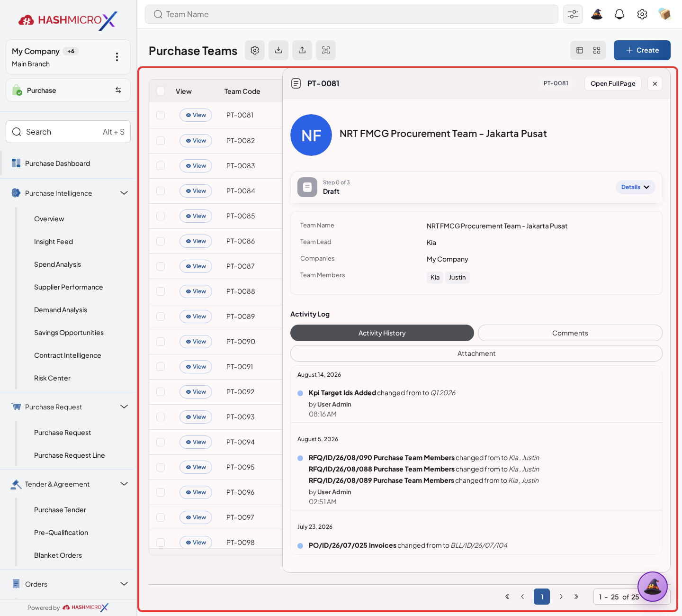Click the Justin team member tag
The image size is (682, 616).
pyautogui.click(x=458, y=277)
